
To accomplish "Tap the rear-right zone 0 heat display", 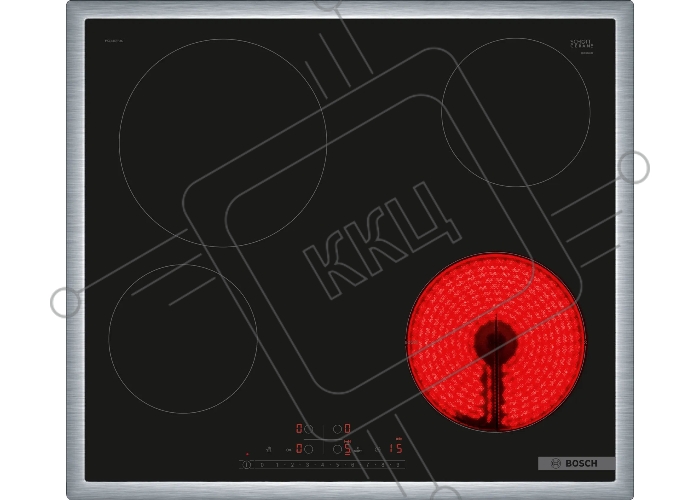I will (347, 429).
